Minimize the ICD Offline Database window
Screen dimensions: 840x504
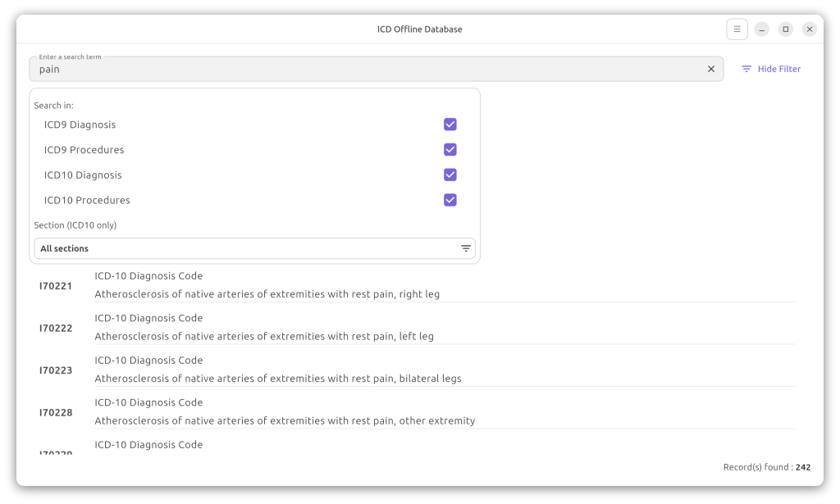click(761, 30)
